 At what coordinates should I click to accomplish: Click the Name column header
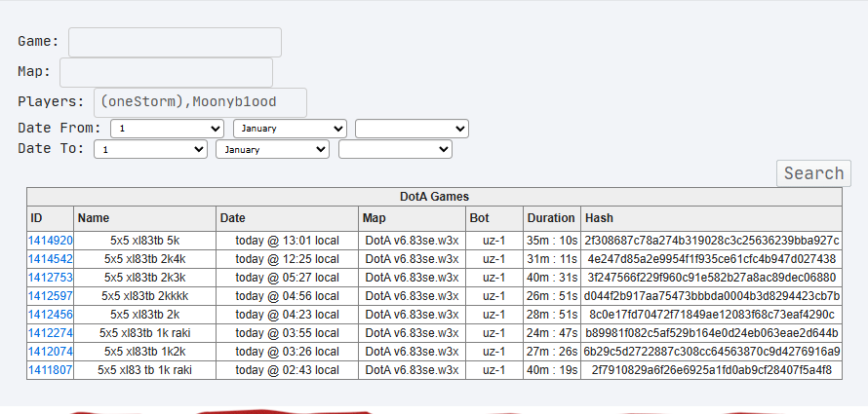145,218
